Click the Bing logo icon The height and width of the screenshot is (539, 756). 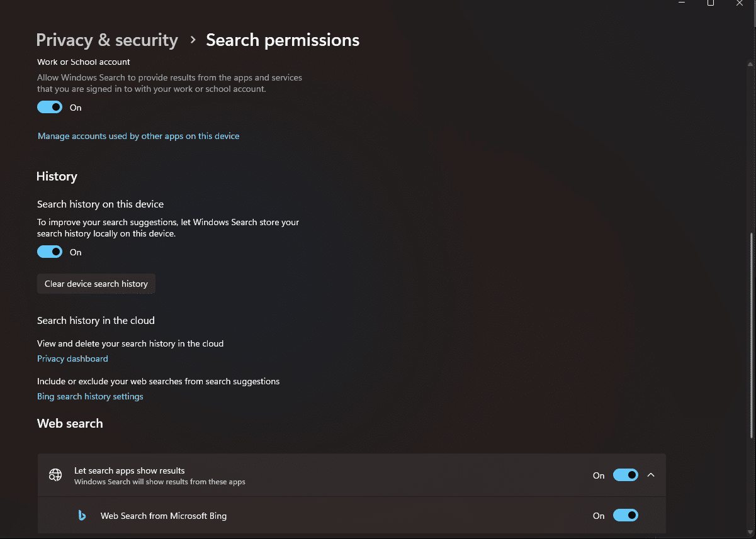(x=82, y=516)
